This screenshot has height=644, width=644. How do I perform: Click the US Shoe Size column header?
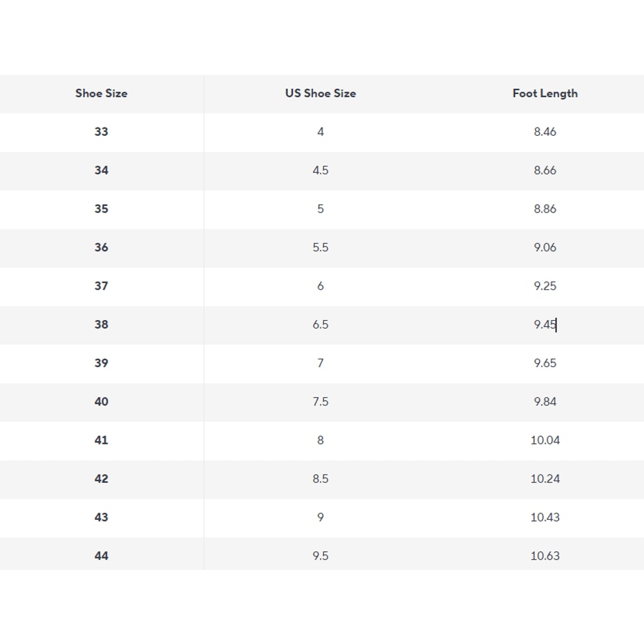click(x=320, y=93)
